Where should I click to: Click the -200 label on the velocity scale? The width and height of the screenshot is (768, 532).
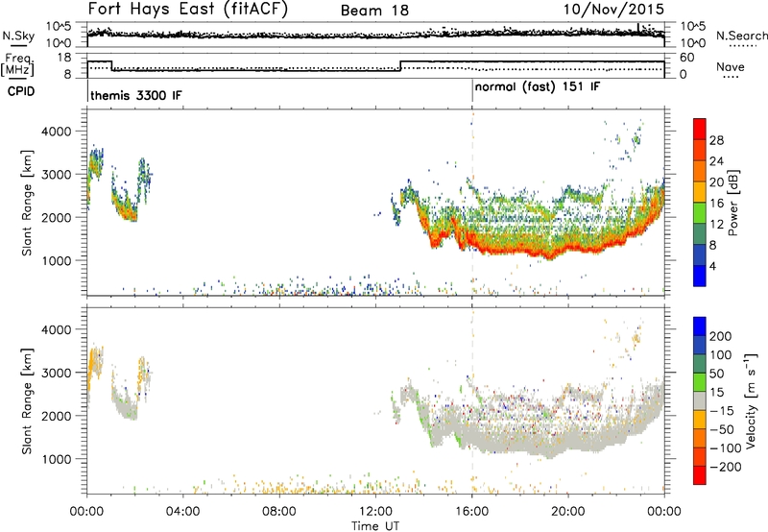726,467
